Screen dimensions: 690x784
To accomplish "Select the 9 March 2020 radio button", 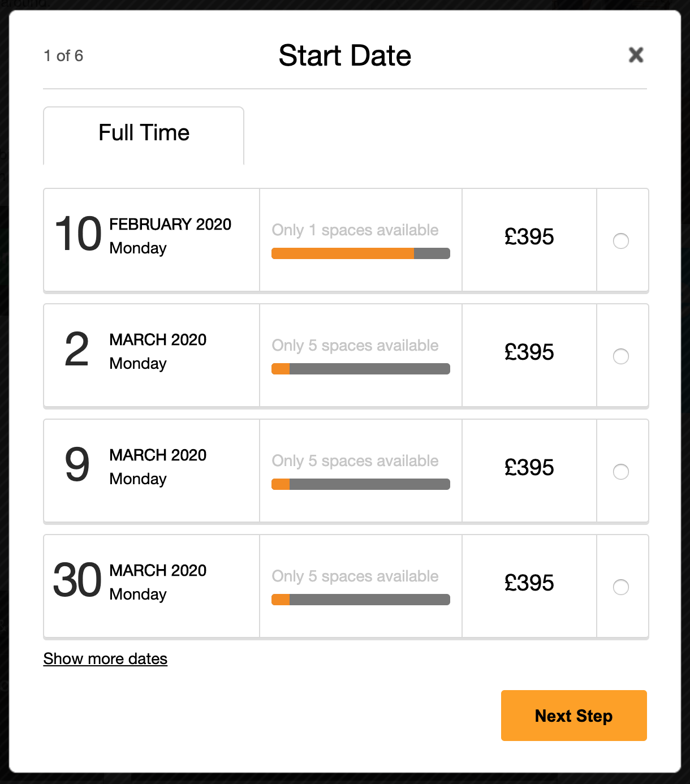I will point(620,472).
